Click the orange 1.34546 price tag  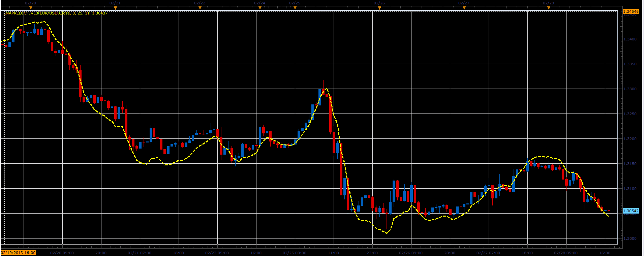coord(631,11)
